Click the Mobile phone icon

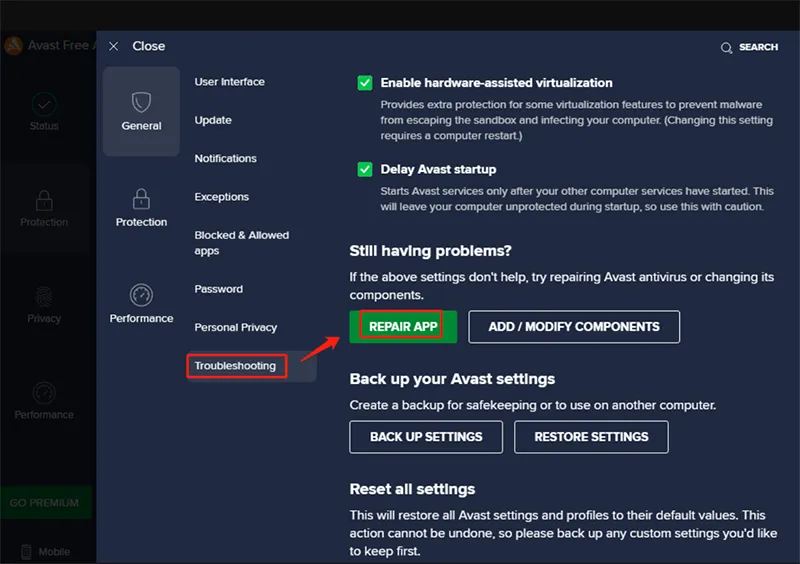(26, 552)
